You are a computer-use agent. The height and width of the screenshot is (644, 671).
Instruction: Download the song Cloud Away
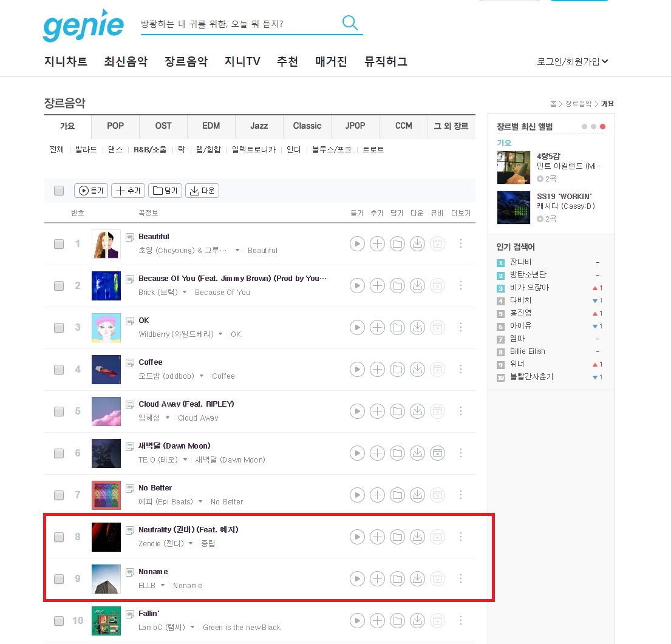418,412
